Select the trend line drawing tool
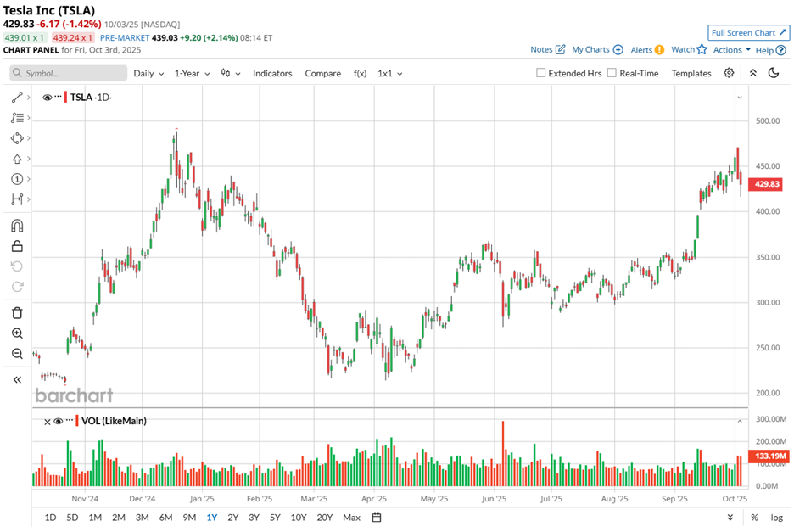The height and width of the screenshot is (532, 794). (x=17, y=98)
